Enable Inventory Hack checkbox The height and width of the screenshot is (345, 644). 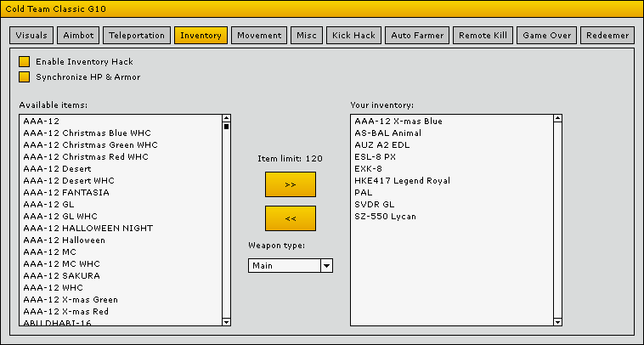point(24,62)
